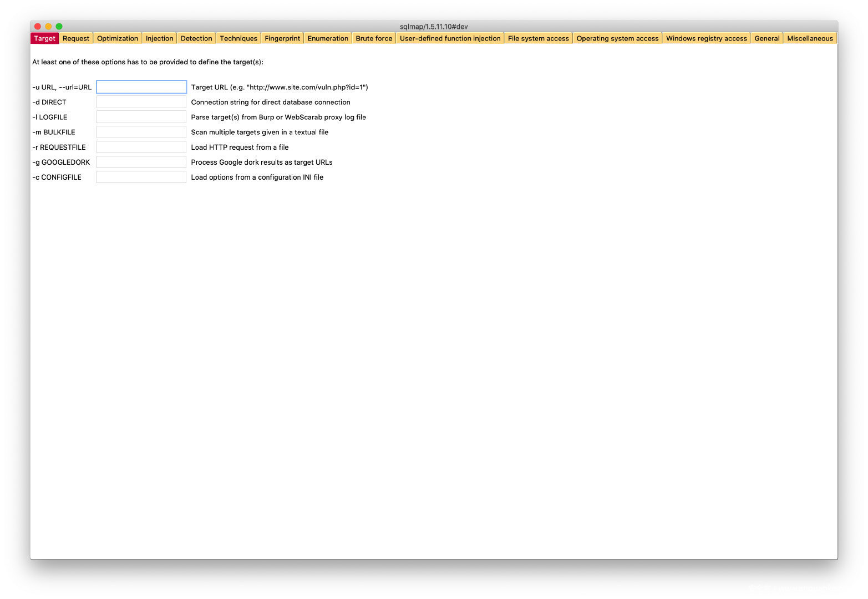868x599 pixels.
Task: Open the General tab
Action: pyautogui.click(x=767, y=38)
